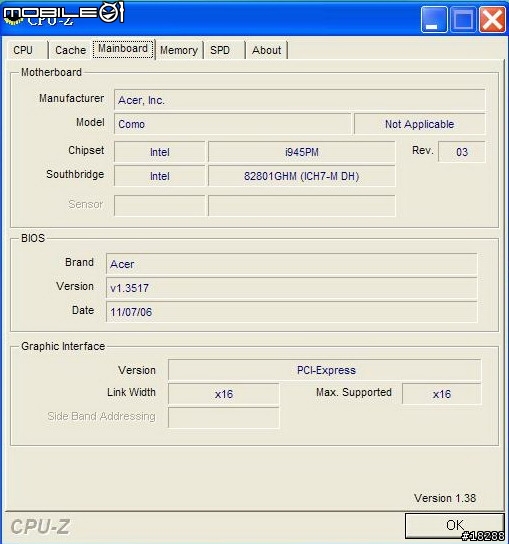Click the Max. Supported x16 value
Screen dimensions: 509x544
pyautogui.click(x=442, y=394)
